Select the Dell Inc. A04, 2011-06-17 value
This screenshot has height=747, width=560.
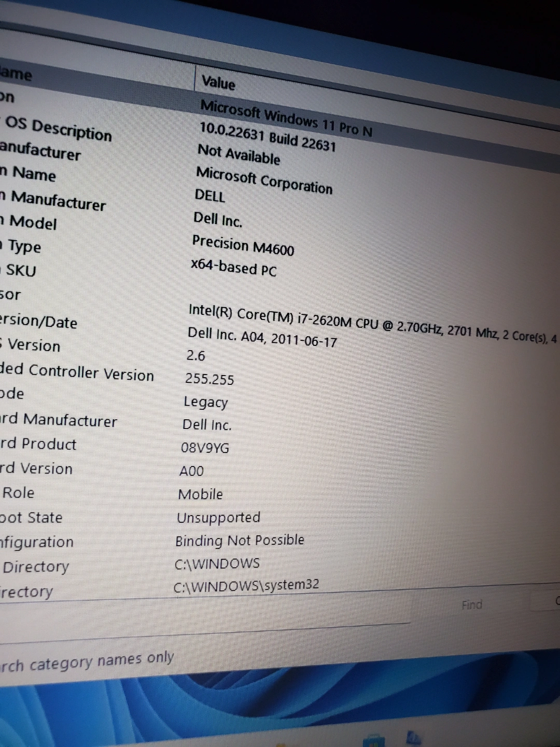pyautogui.click(x=262, y=337)
